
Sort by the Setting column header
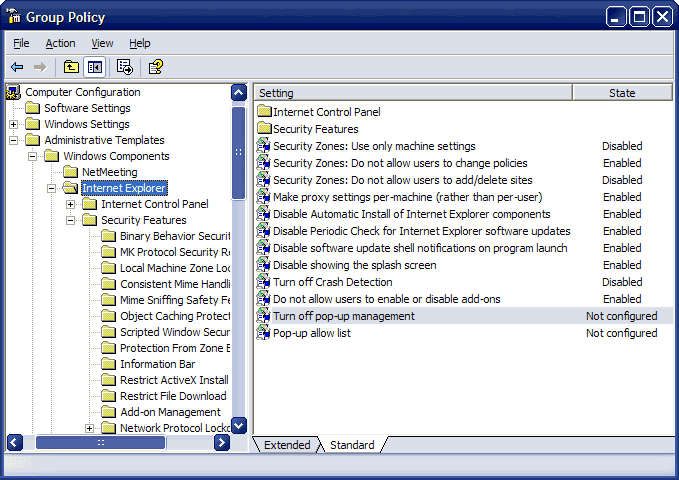[413, 93]
